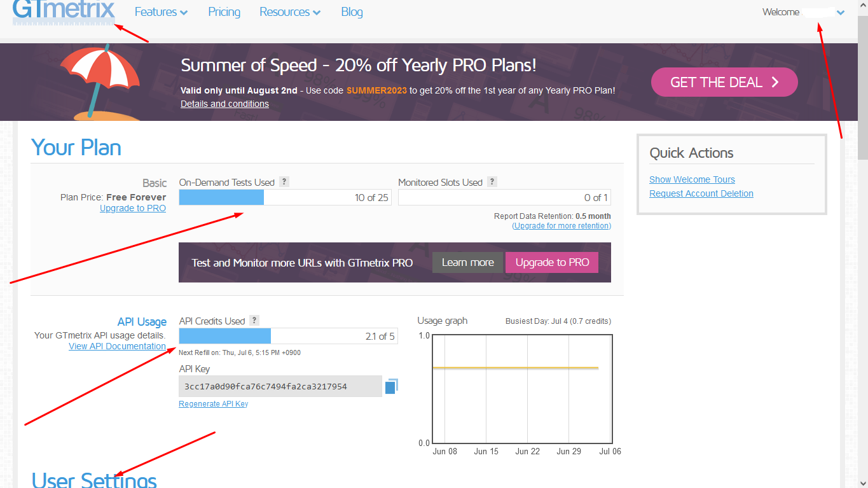Open help for API Credits Used
The width and height of the screenshot is (868, 488).
(254, 321)
